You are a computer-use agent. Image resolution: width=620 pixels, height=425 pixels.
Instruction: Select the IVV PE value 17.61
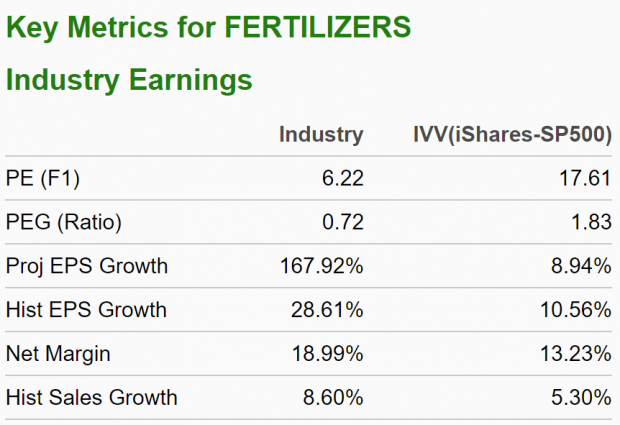[x=586, y=179]
